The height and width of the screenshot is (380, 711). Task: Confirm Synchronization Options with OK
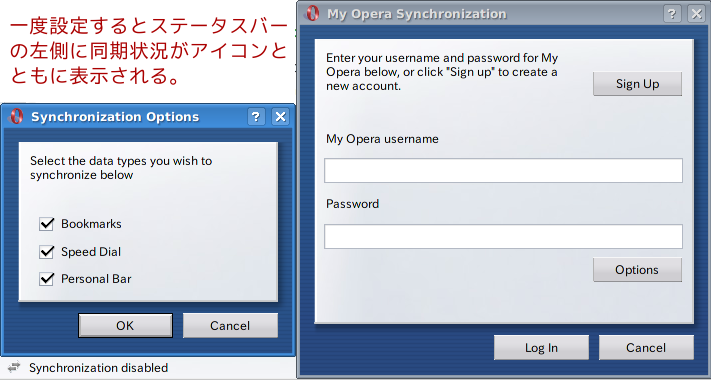click(x=125, y=326)
